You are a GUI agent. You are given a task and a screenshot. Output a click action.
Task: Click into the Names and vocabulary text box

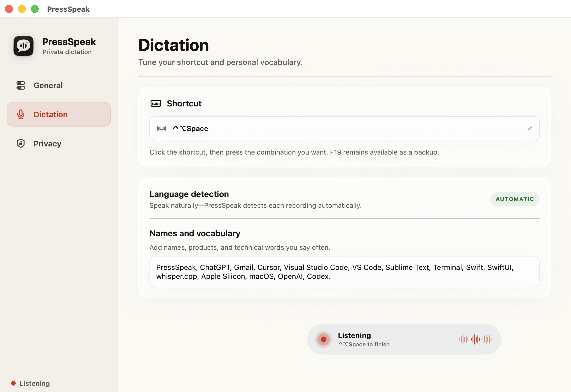345,272
